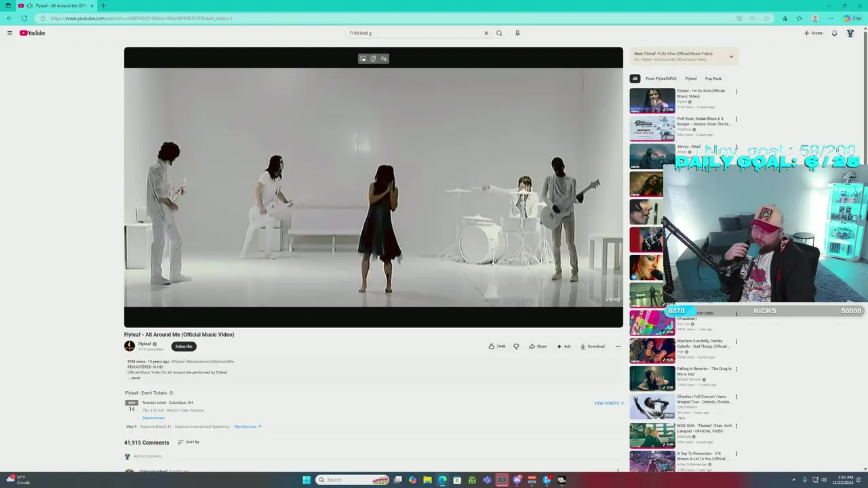Screen dimensions: 868x488
Task: Select the From FlyleafVEVO filter chip
Action: coord(661,79)
